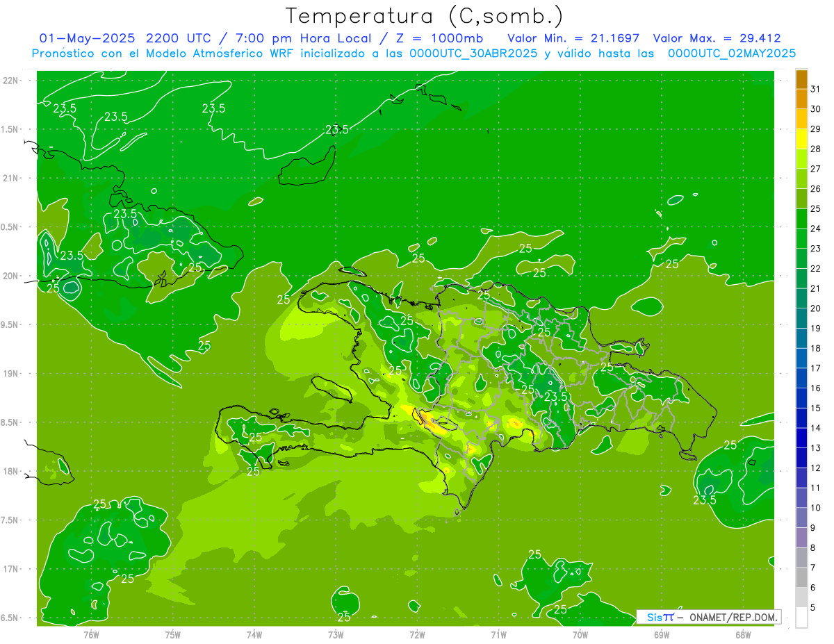Click the gray color band between 6 and 7
Viewport: 834px width, 644px height.
801,578
